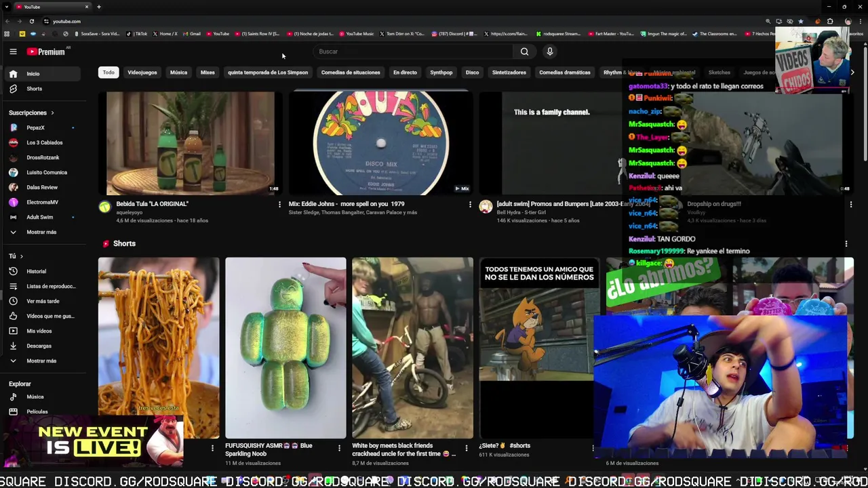Open the noodles Short thumbnail

click(x=159, y=348)
